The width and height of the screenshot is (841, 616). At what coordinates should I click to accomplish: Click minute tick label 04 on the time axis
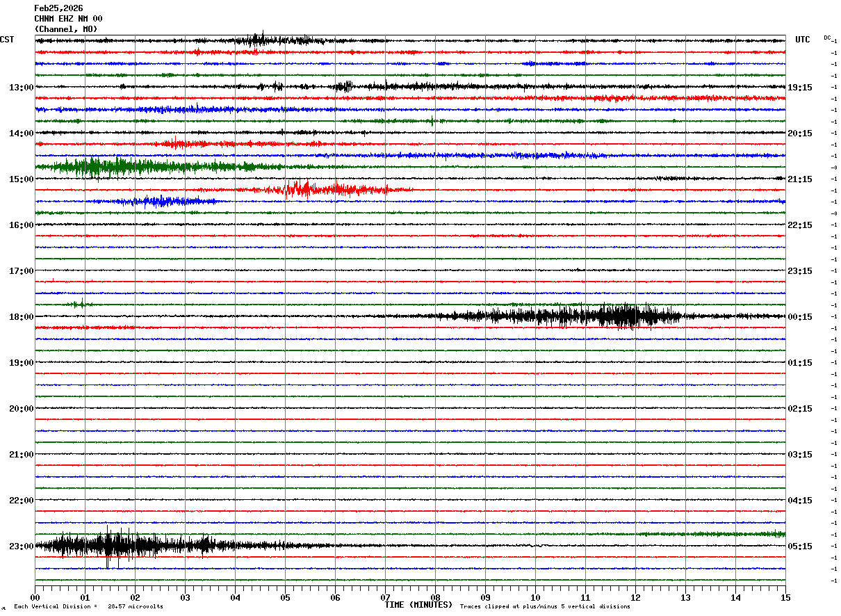click(235, 597)
